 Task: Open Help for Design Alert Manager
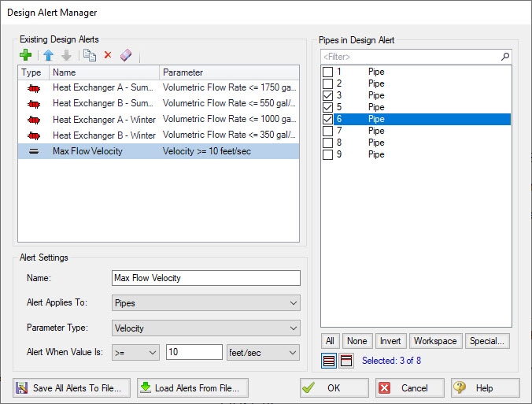[x=486, y=388]
